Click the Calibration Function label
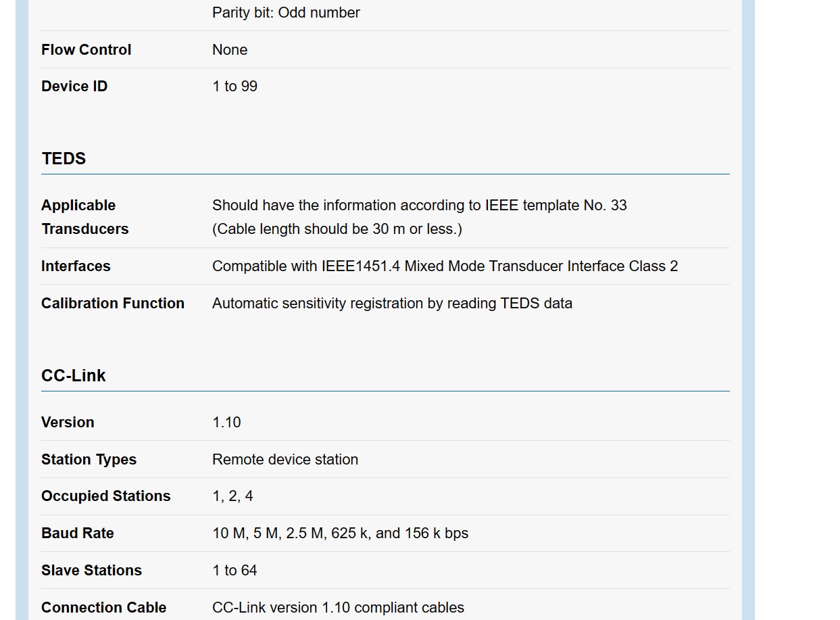This screenshot has height=620, width=840. (x=113, y=304)
